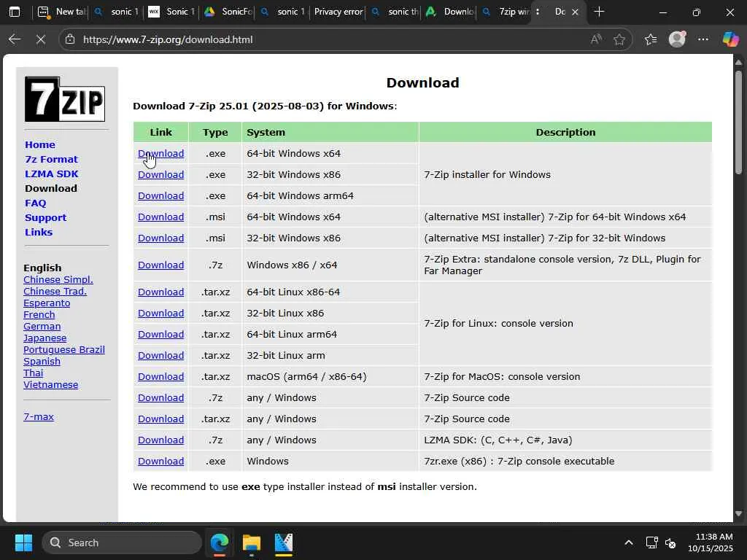Viewport: 747px width, 560px height.
Task: Switch to the SonicFo Drive tab
Action: tap(228, 12)
